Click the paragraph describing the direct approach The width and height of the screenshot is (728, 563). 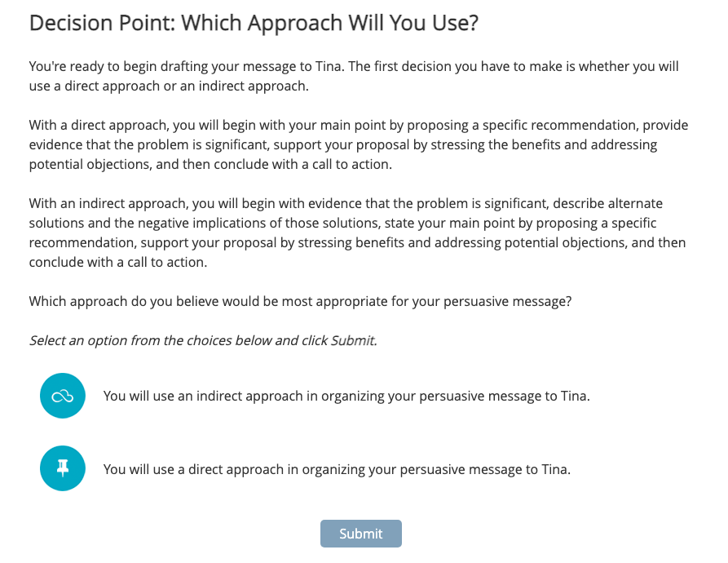(359, 144)
